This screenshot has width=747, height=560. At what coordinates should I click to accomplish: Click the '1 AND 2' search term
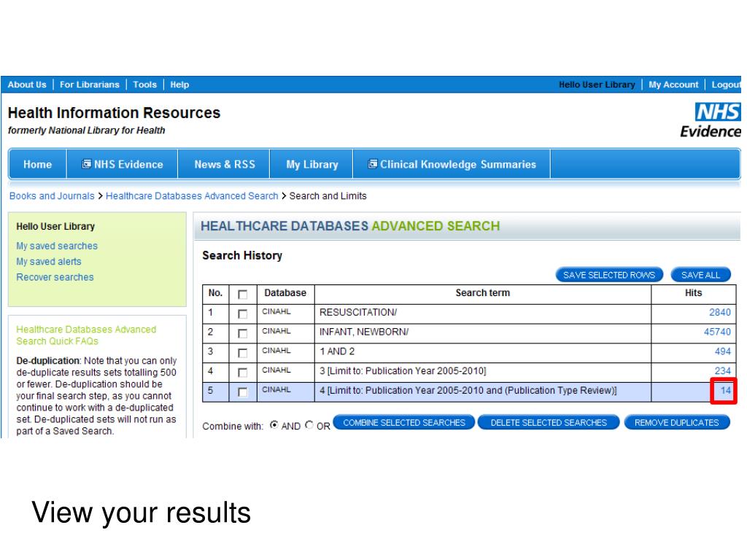pos(337,351)
